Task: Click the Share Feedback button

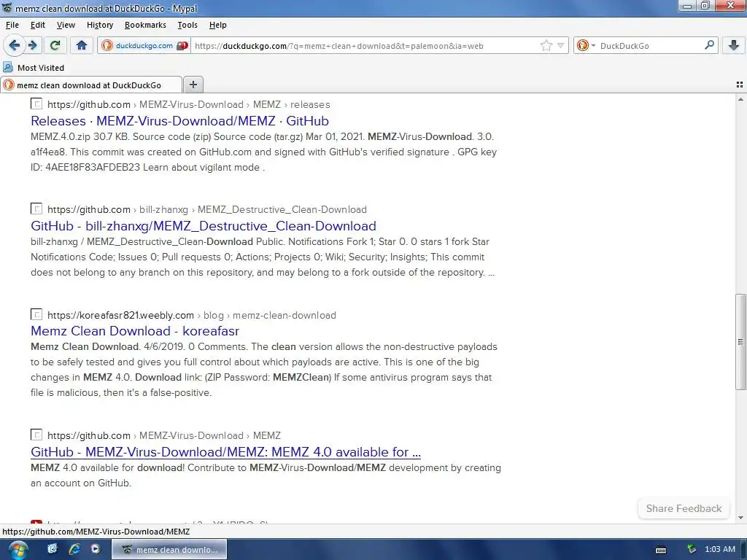Action: (684, 508)
